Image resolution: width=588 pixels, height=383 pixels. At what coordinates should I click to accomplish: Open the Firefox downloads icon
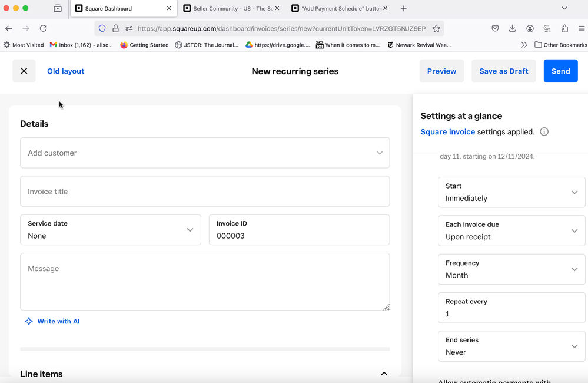[512, 28]
